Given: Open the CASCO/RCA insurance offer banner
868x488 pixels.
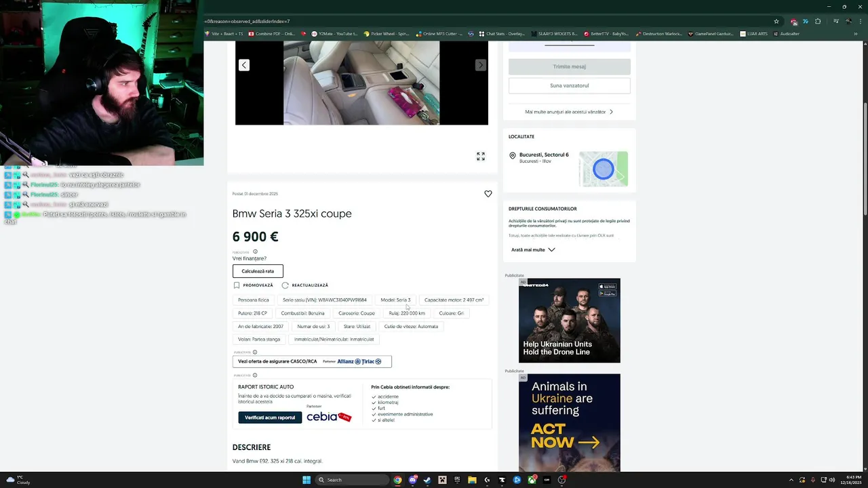Looking at the screenshot, I should coord(312,361).
